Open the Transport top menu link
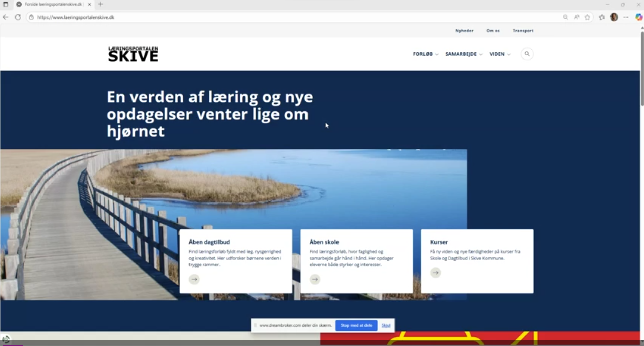This screenshot has width=644, height=346. [523, 31]
